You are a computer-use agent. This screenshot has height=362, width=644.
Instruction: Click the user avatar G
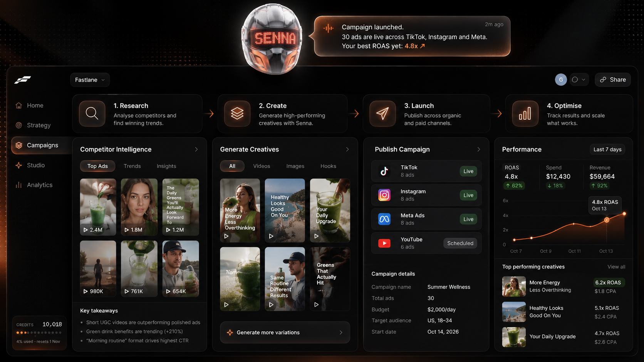pyautogui.click(x=561, y=80)
